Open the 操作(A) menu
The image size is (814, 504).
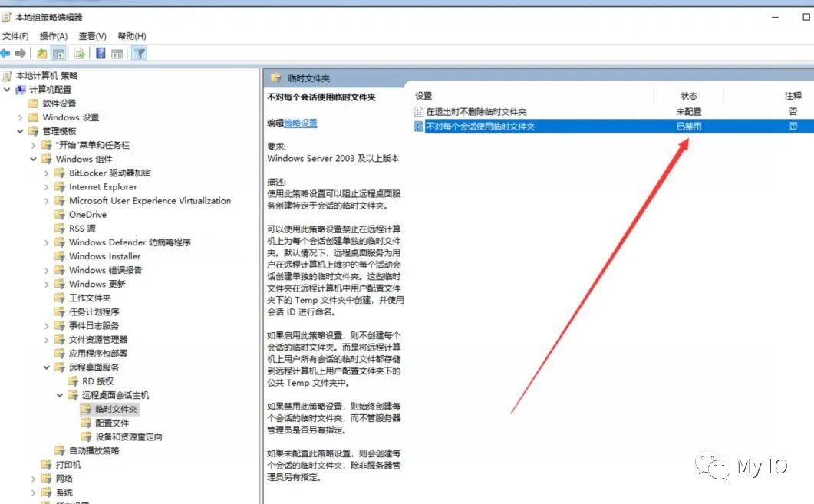click(x=54, y=36)
